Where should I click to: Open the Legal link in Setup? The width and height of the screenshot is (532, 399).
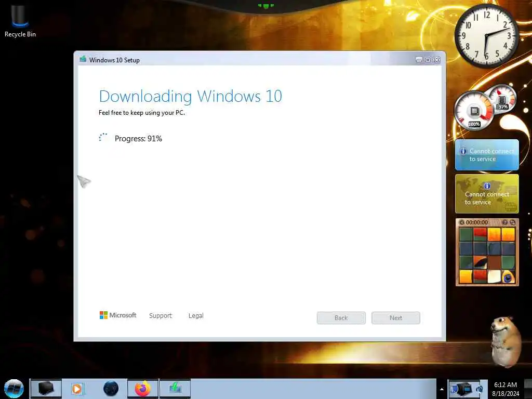tap(196, 315)
